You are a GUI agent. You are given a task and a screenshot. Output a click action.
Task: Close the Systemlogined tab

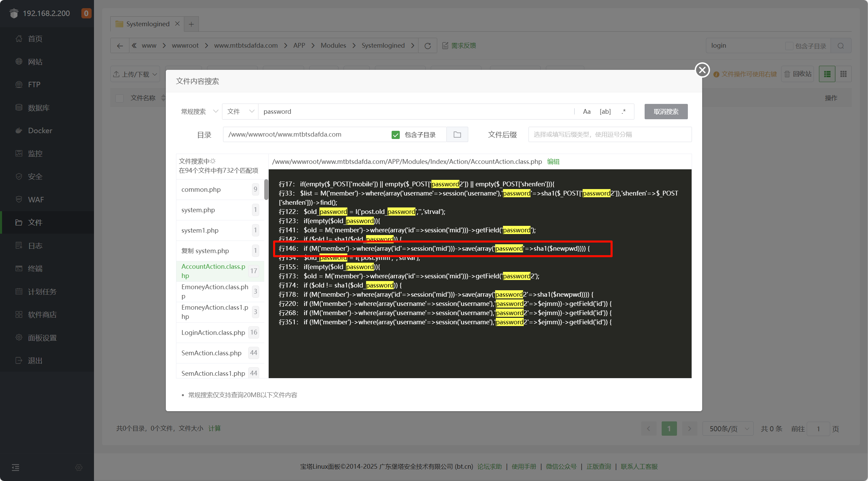click(177, 24)
